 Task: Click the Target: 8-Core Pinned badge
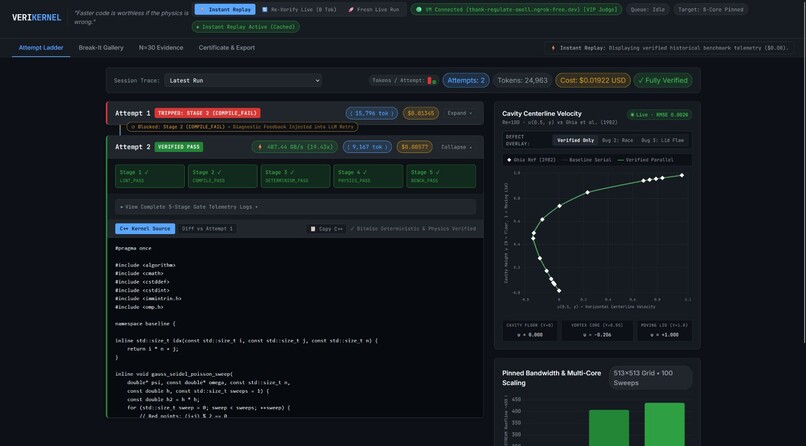click(x=710, y=9)
